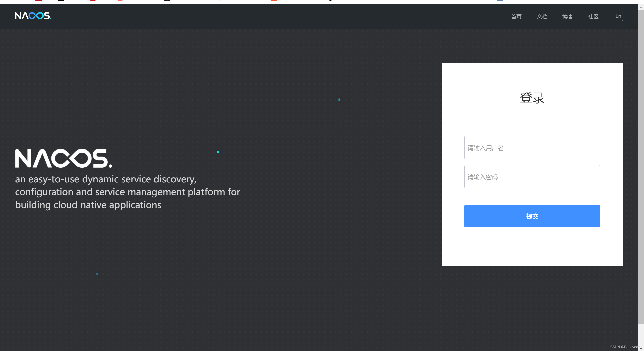Viewport: 644px width, 351px height.
Task: Open the 首页 home link
Action: (x=516, y=17)
